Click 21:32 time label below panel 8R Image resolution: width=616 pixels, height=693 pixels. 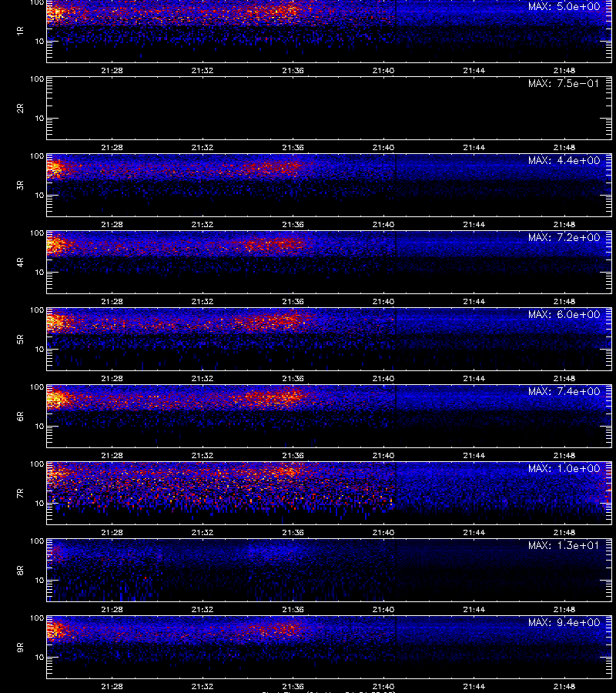click(203, 610)
